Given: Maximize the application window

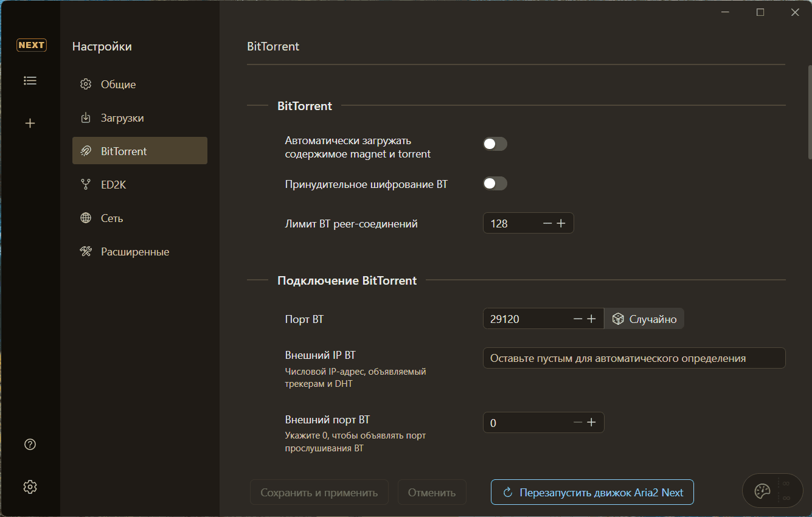Looking at the screenshot, I should click(760, 12).
